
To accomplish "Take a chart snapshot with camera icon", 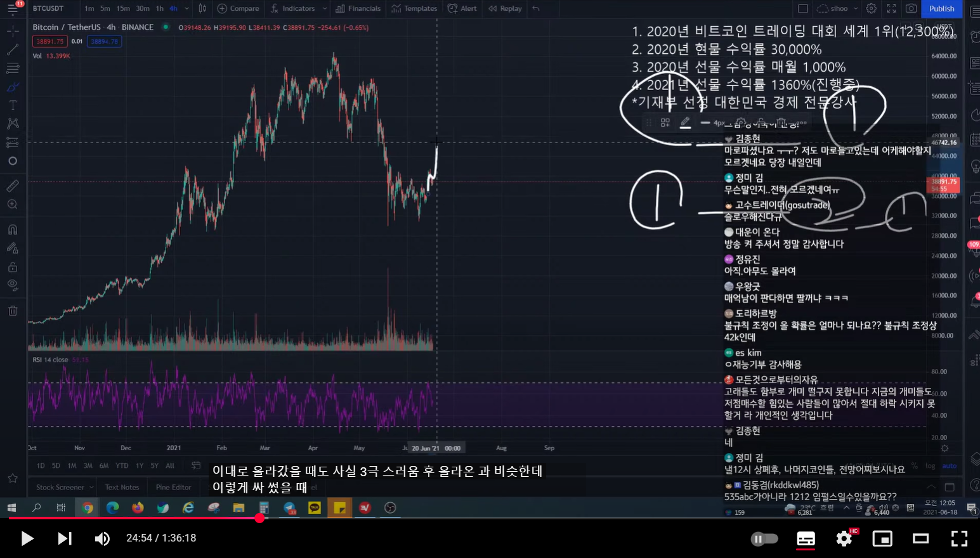I will [911, 8].
